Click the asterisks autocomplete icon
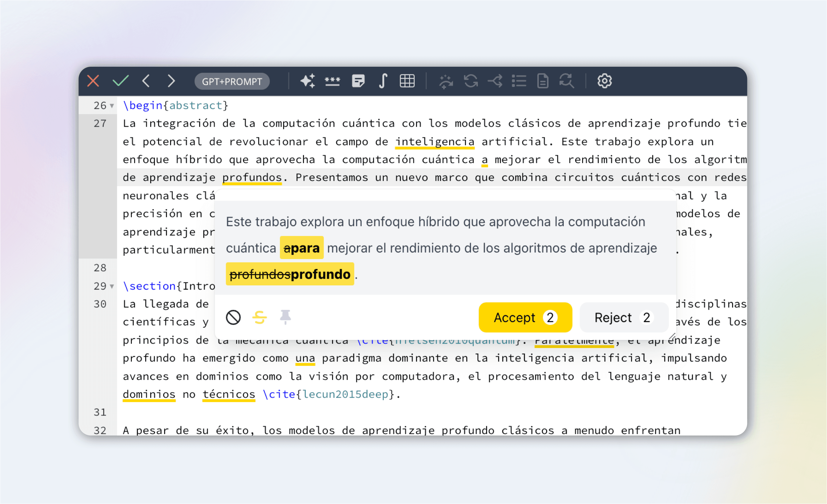 332,81
